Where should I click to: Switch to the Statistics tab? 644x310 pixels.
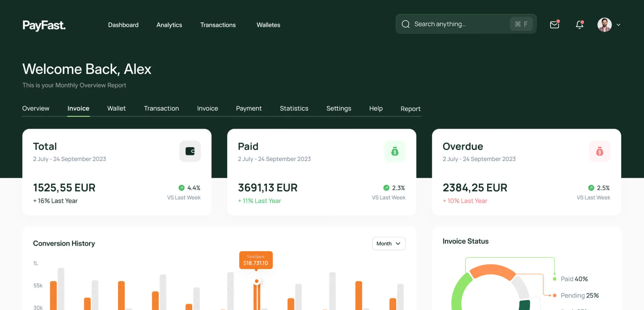click(x=294, y=108)
